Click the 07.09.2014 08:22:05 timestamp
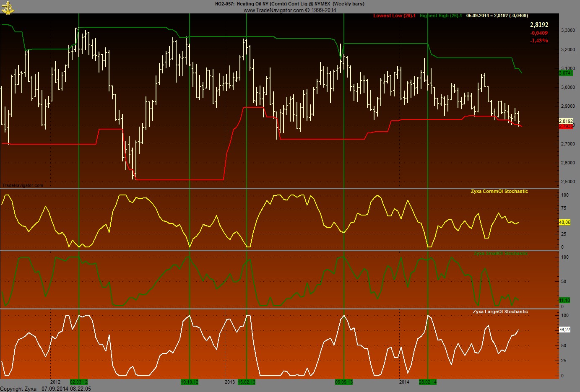Viewport: 580px width, 392px height. [66, 389]
